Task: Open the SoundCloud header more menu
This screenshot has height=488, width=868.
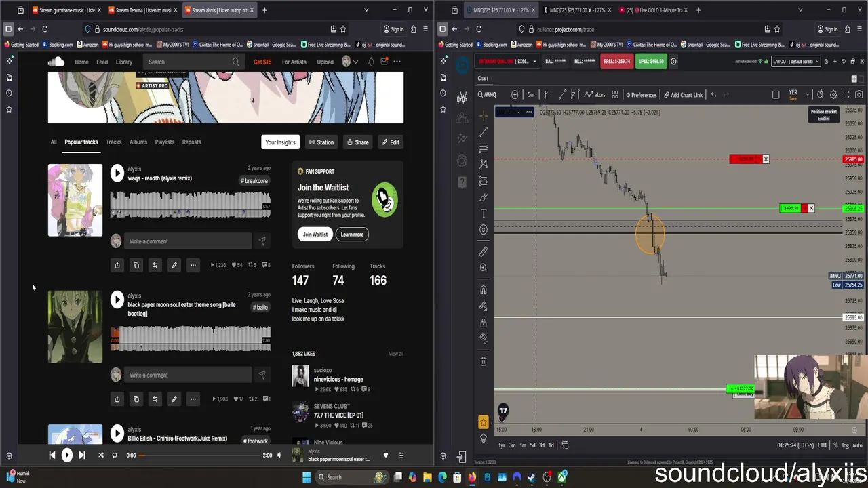Action: tap(397, 62)
